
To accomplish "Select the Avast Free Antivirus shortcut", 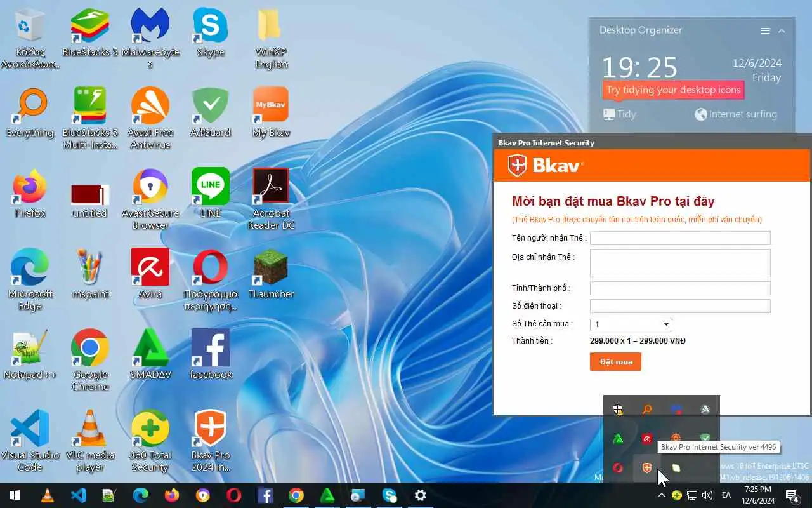I will click(x=150, y=119).
